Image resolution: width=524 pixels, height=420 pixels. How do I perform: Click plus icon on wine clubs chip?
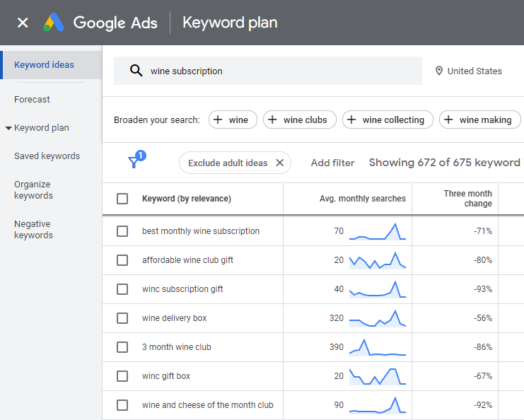pyautogui.click(x=272, y=119)
